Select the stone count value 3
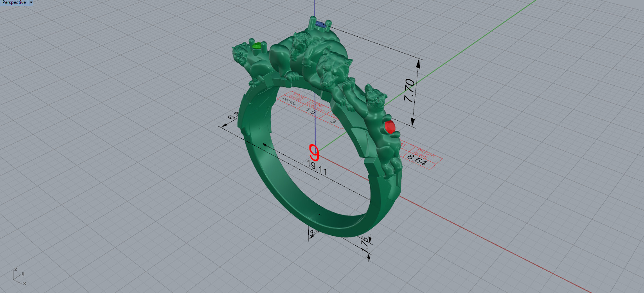The width and height of the screenshot is (644, 293). [x=333, y=121]
